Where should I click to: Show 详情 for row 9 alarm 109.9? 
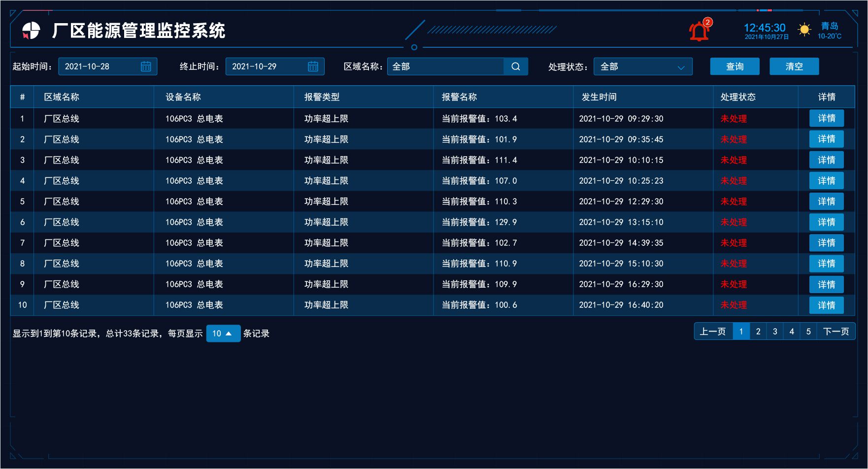[827, 284]
